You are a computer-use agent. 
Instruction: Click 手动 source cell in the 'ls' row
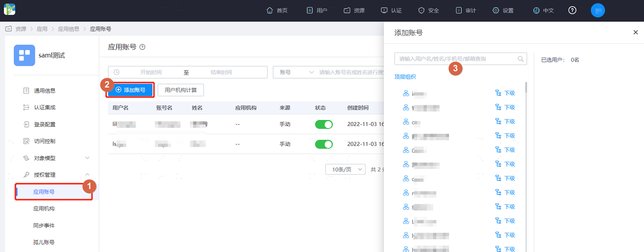pyautogui.click(x=285, y=144)
